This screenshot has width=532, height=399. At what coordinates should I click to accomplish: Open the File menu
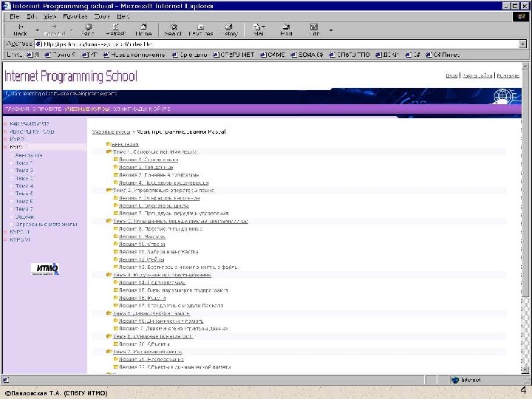(14, 16)
